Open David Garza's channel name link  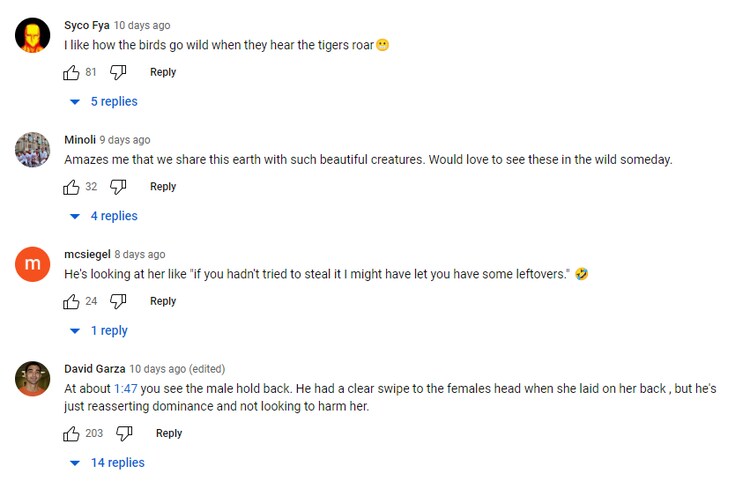click(x=95, y=369)
